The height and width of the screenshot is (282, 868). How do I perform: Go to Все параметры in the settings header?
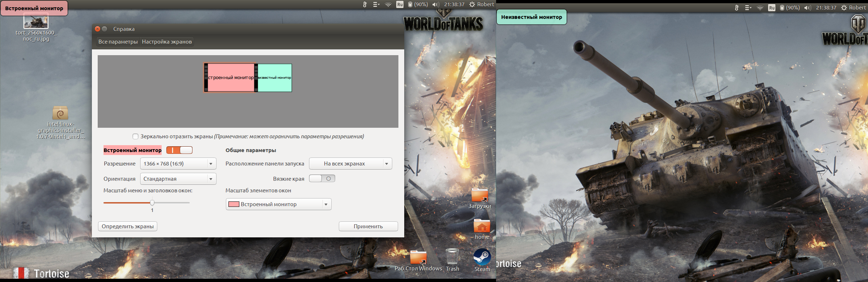tap(118, 42)
